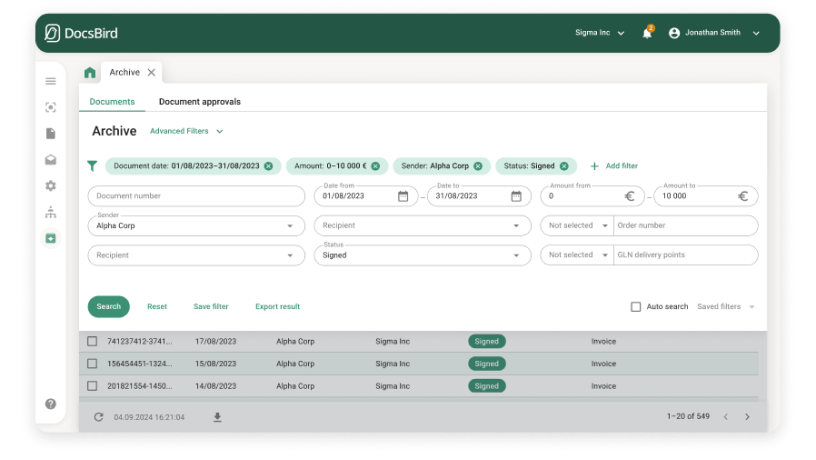Click the hamburger menu icon in sidebar
The width and height of the screenshot is (816, 460).
51,81
